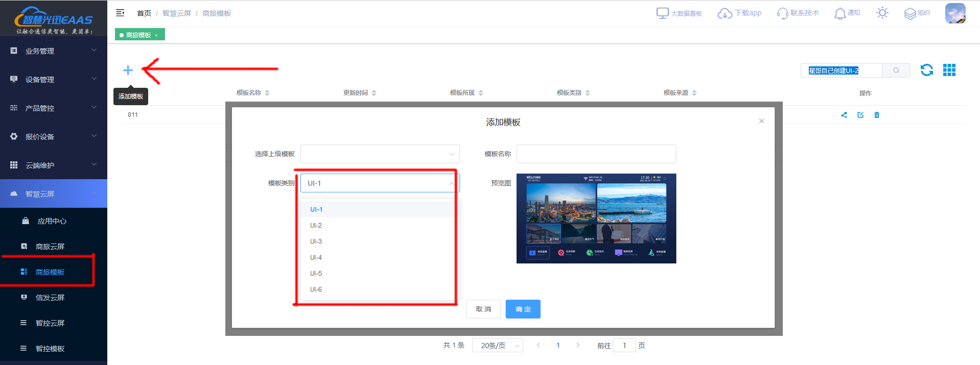Click the 模板名称 input field
The width and height of the screenshot is (980, 365).
[x=596, y=154]
